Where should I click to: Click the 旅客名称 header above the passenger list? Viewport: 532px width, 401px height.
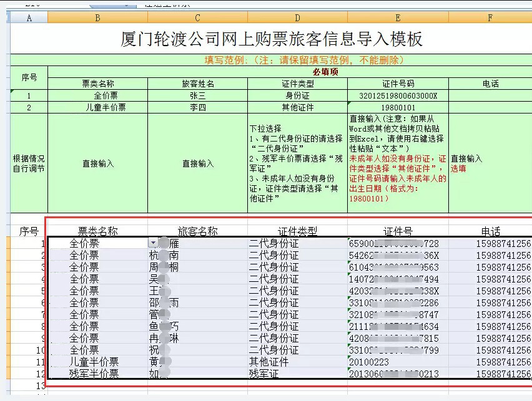197,231
